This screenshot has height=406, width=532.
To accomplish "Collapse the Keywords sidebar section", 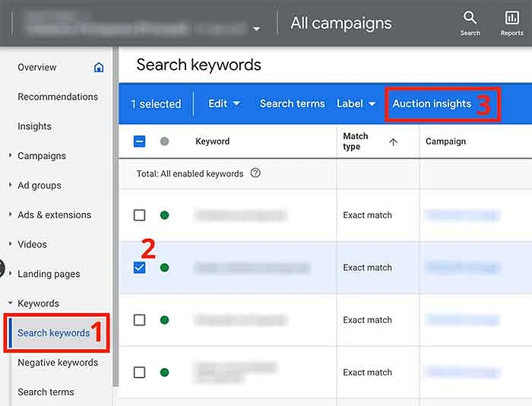I will [10, 303].
